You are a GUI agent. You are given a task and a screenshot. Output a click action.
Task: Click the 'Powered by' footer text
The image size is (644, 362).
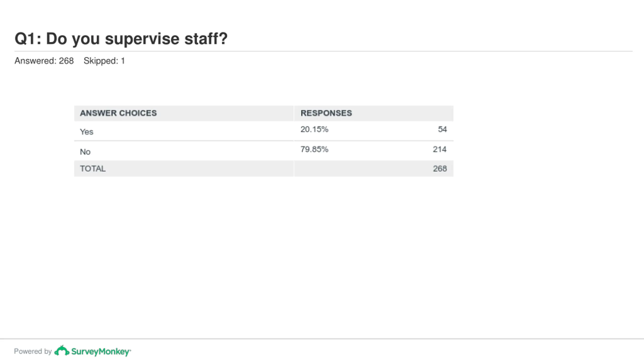coord(33,351)
